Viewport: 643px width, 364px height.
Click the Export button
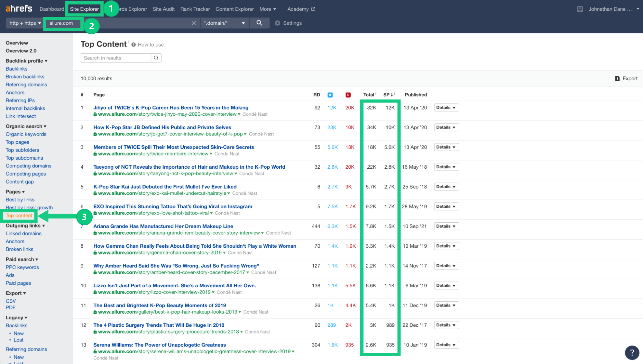[x=626, y=78]
